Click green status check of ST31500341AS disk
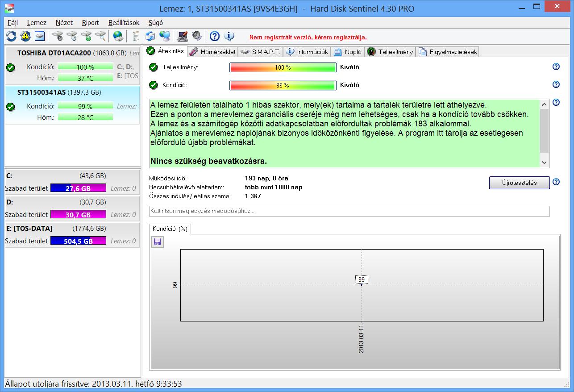Viewport: 574px width, 392px height. pyautogui.click(x=11, y=107)
